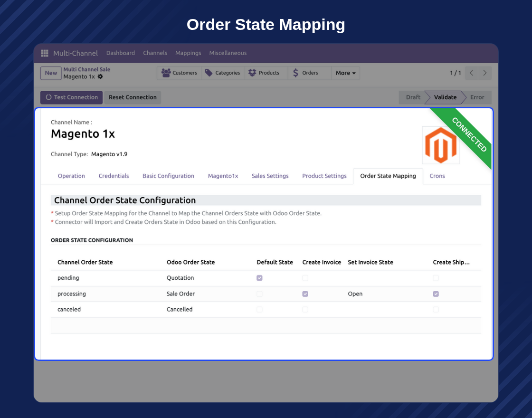
Task: Sort by Channel Order State column header
Action: (85, 262)
